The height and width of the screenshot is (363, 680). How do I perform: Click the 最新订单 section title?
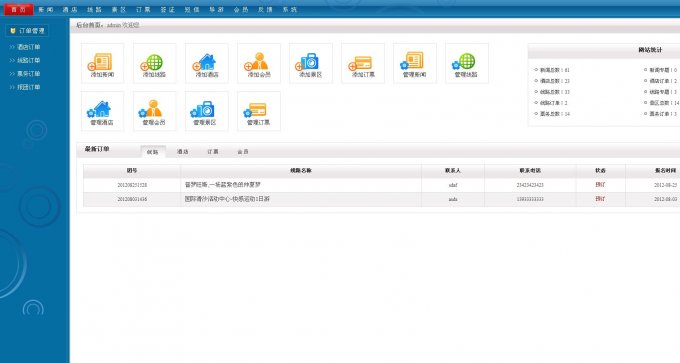coord(97,149)
